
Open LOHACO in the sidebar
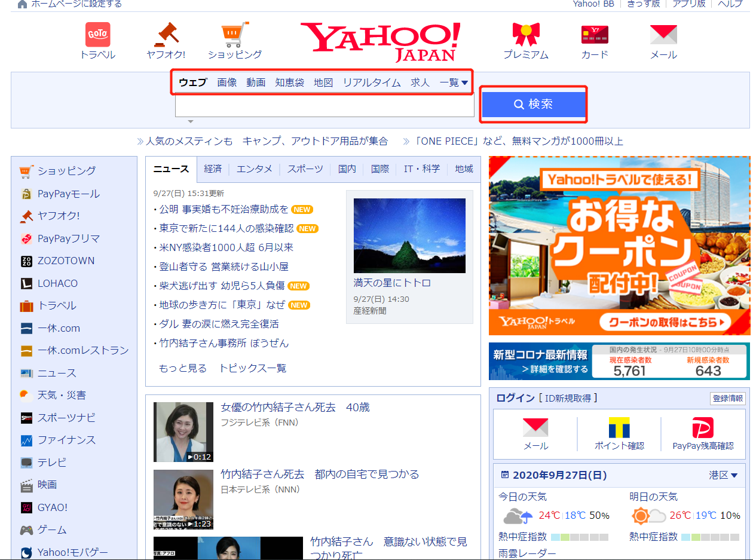(x=57, y=283)
